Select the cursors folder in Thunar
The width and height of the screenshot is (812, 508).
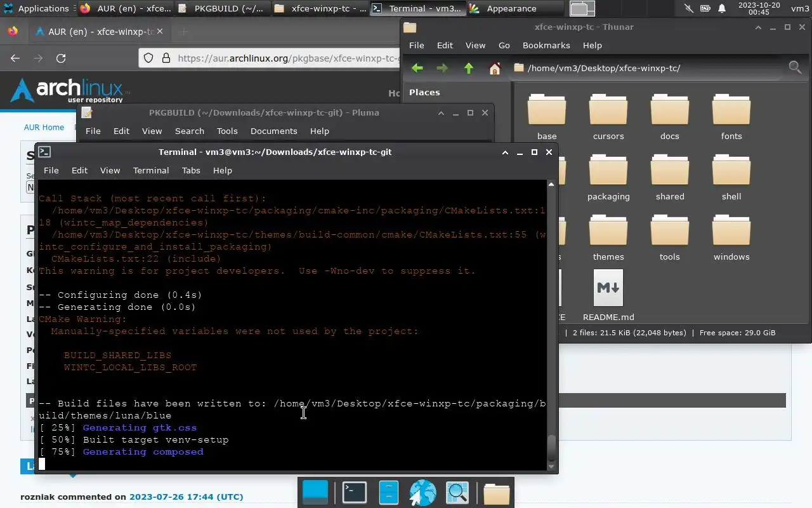[x=608, y=117]
